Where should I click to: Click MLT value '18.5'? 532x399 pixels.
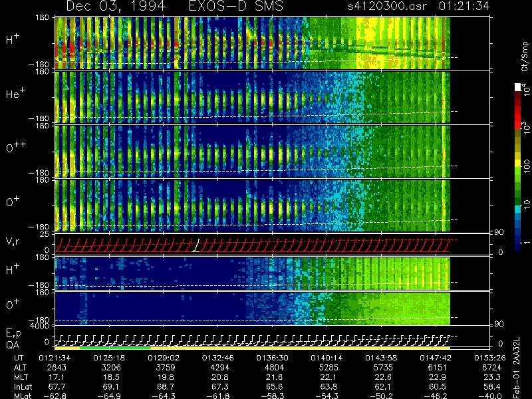click(111, 377)
